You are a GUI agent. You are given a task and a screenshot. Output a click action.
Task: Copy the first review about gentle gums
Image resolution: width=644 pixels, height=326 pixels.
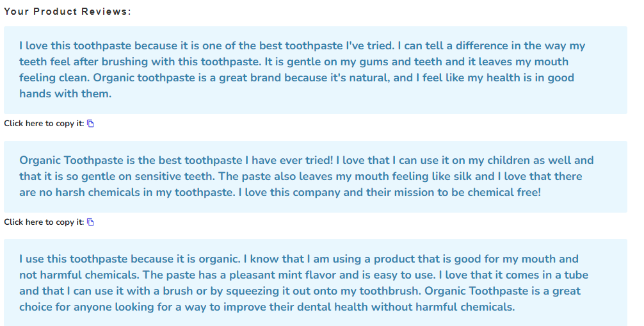(90, 124)
